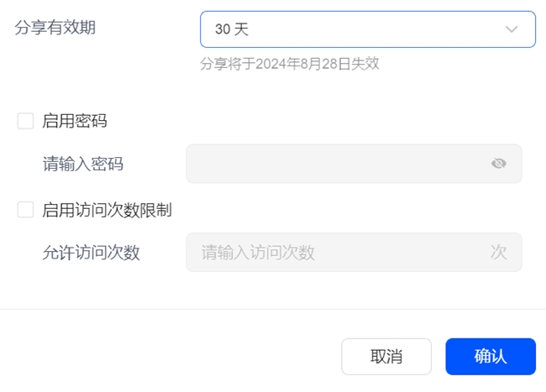
Task: Click the 启用访问次数限制 label text
Action: point(107,210)
